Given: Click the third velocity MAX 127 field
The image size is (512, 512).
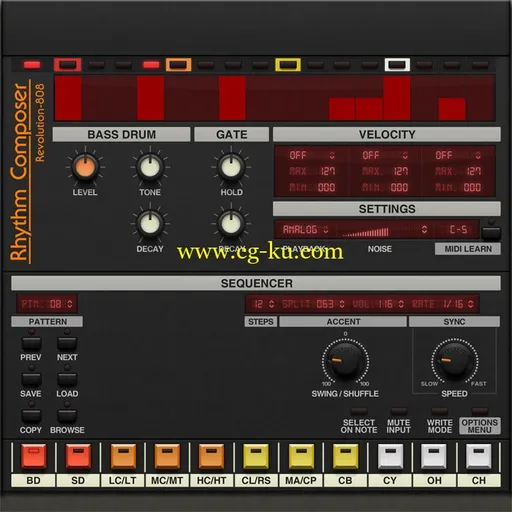Looking at the screenshot, I should click(458, 171).
